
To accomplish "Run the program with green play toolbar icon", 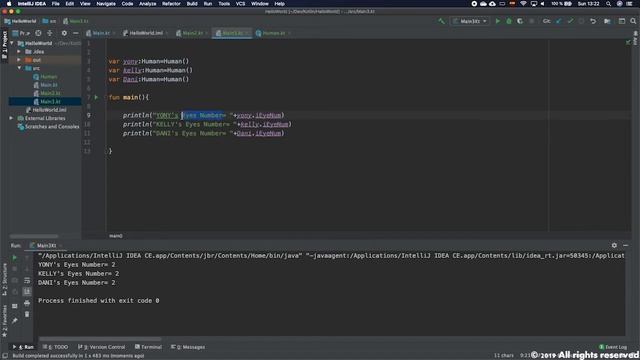I will click(498, 21).
